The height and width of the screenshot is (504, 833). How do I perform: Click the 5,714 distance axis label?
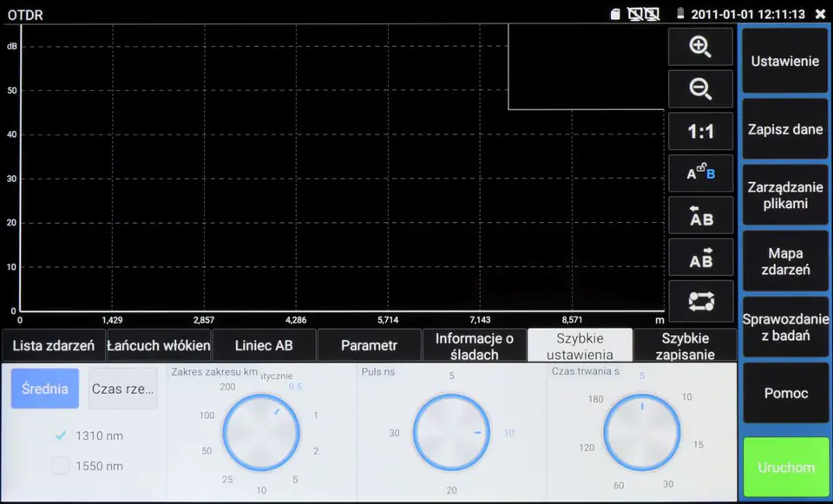(x=388, y=320)
